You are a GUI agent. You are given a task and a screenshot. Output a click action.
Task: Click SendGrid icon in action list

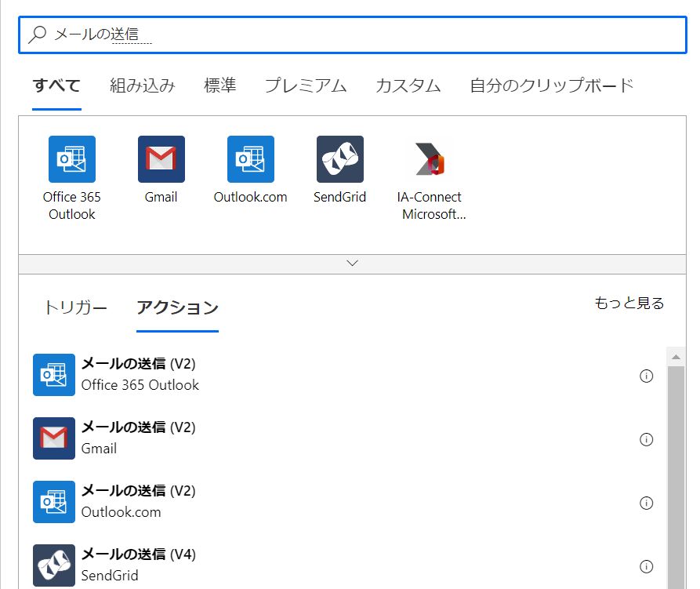54,565
